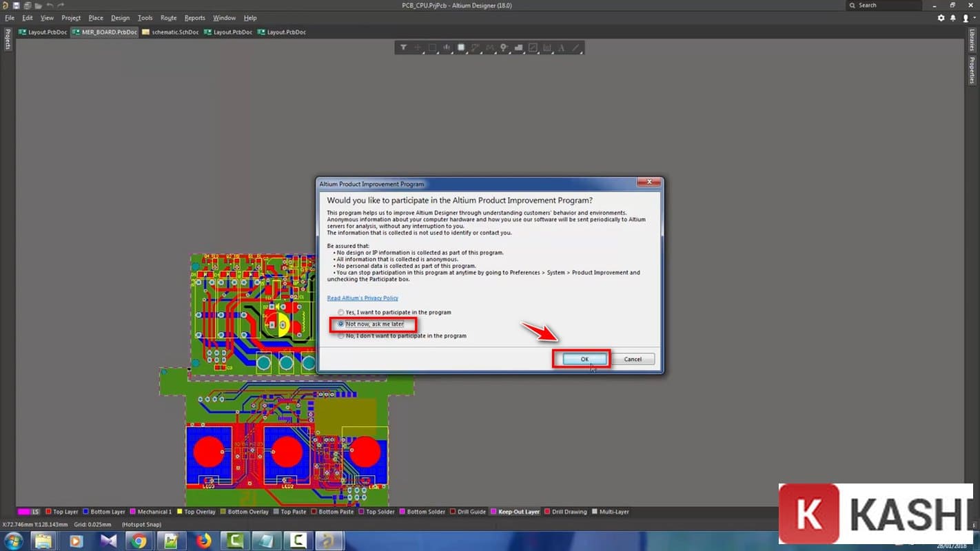Open the Read Altium's Privacy Policy link
Image resolution: width=980 pixels, height=551 pixels.
363,298
